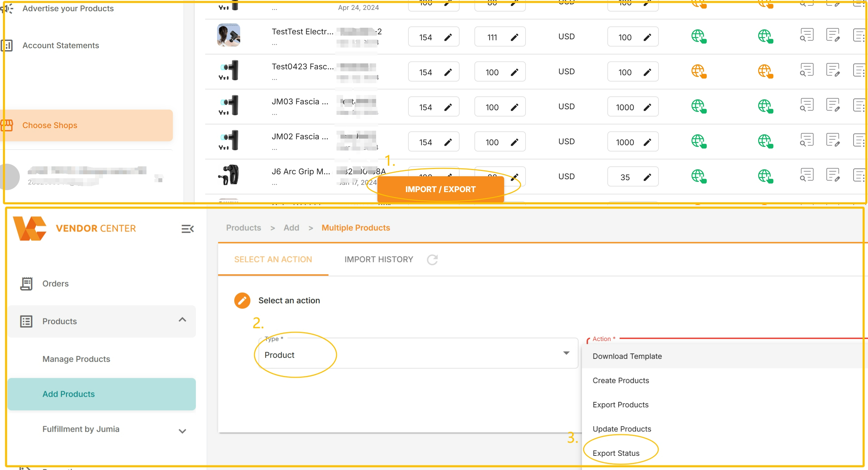Click TestTest Electr product thumbnail

pos(228,35)
